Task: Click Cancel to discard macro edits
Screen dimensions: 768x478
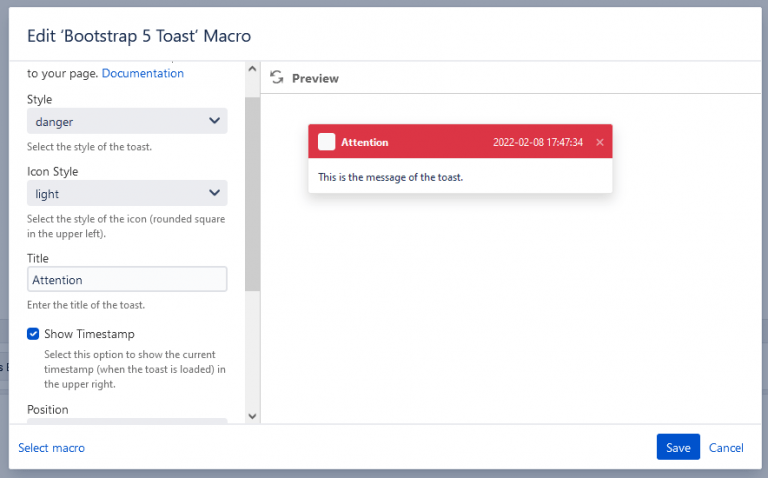Action: tap(726, 448)
